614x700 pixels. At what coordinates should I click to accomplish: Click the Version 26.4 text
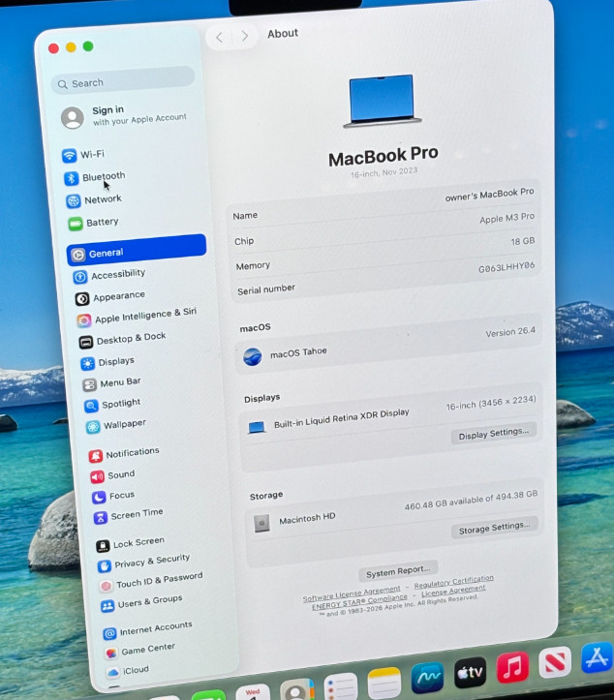tap(510, 332)
